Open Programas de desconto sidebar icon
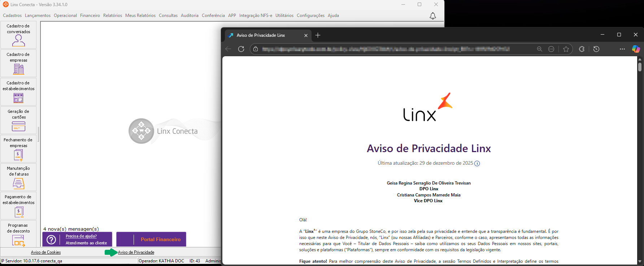The image size is (644, 266). pos(18,234)
